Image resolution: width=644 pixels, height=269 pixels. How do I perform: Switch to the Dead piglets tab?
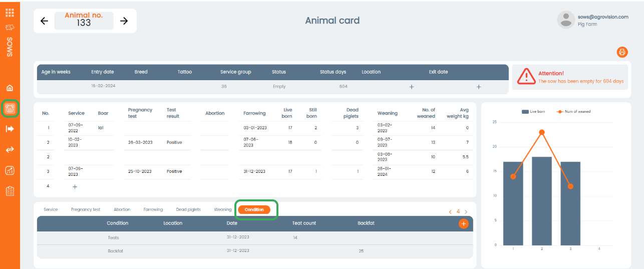(188, 209)
